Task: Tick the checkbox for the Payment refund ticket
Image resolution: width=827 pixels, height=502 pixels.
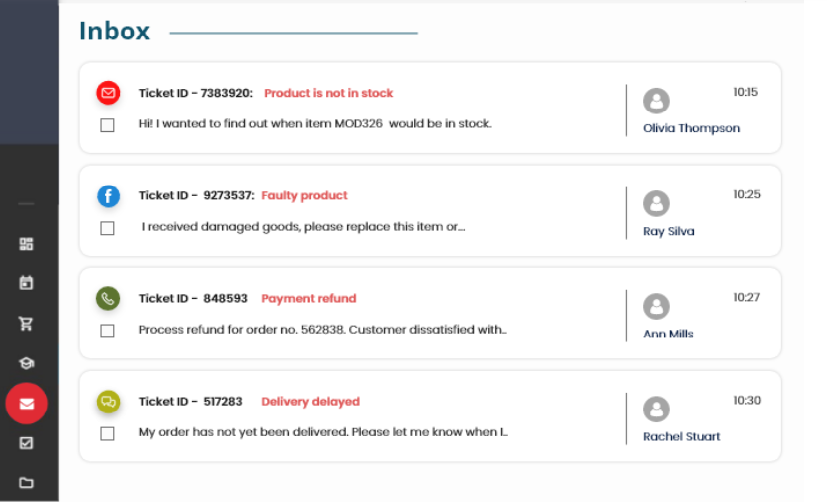Action: pos(107,331)
